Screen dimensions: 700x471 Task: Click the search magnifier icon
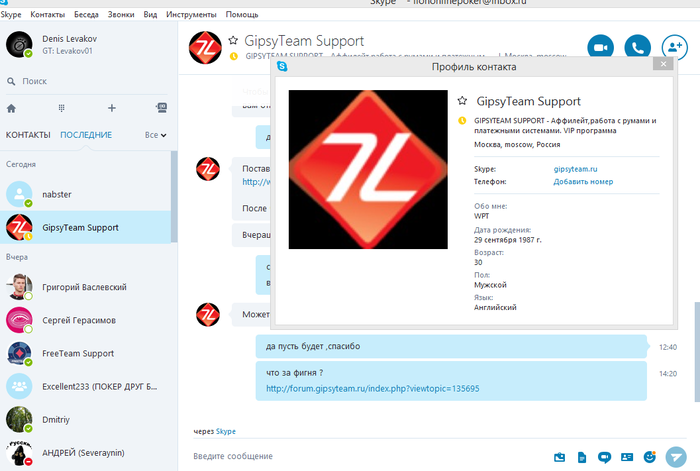tap(11, 81)
